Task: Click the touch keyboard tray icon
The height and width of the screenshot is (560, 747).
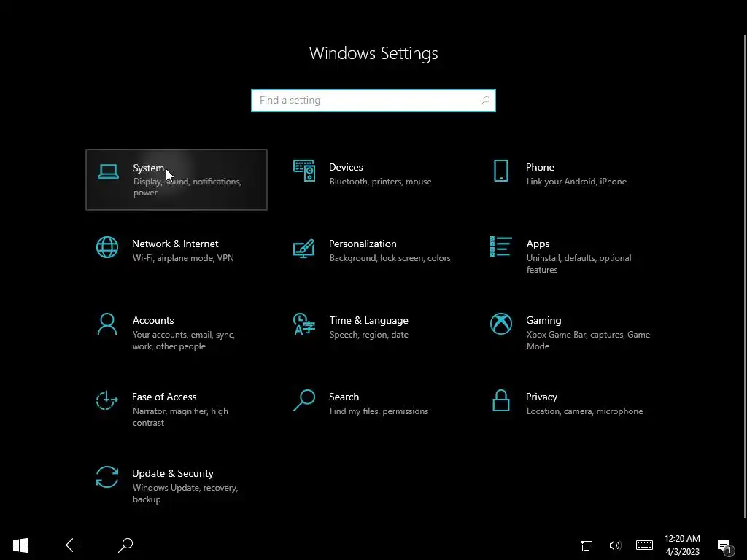Action: coord(645,545)
